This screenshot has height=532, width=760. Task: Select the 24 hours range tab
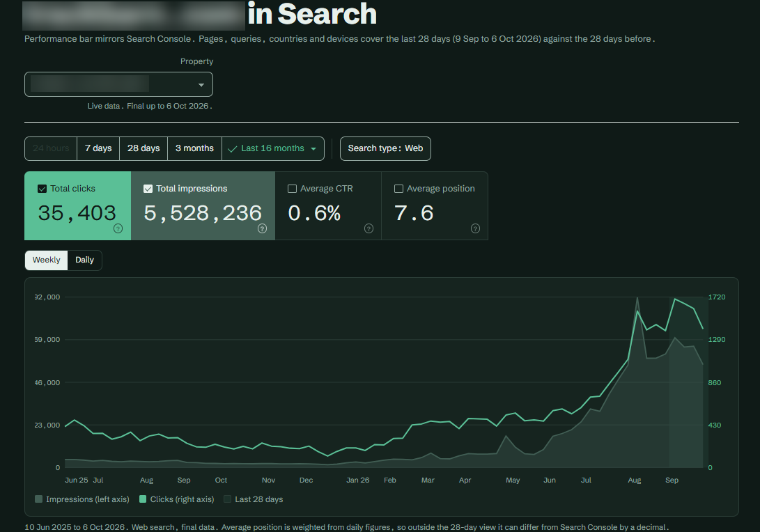point(51,148)
